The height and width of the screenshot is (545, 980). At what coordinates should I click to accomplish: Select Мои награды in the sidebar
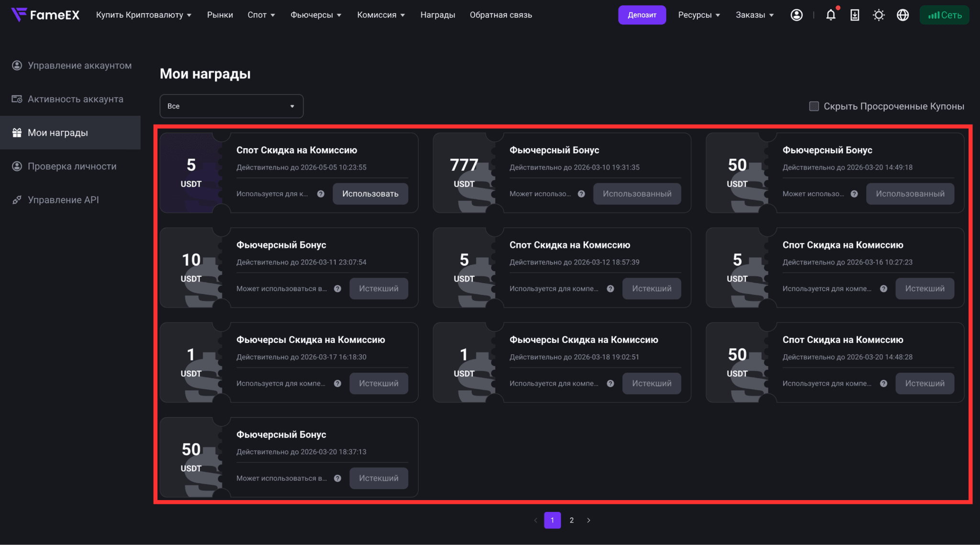[70, 133]
